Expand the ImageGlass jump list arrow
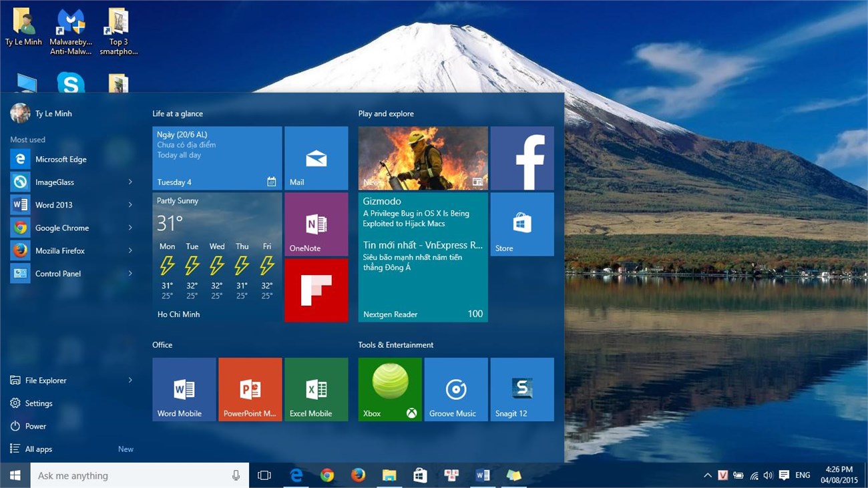 [130, 182]
